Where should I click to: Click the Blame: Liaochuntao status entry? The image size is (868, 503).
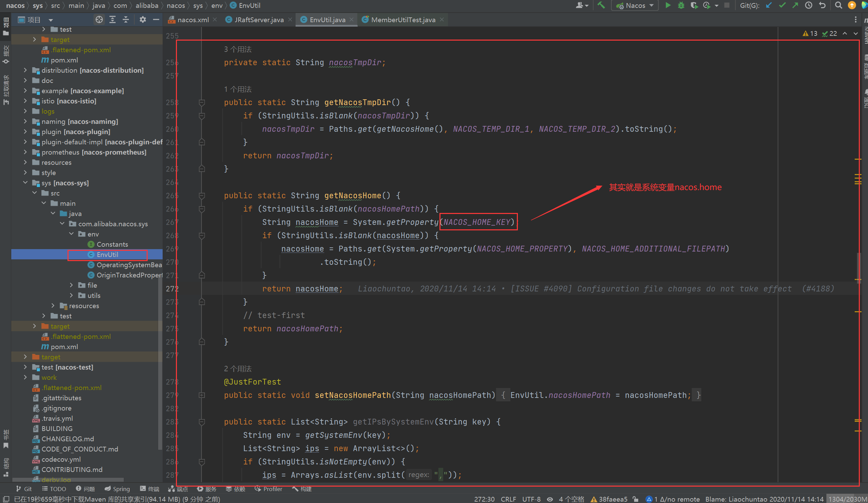(764, 499)
